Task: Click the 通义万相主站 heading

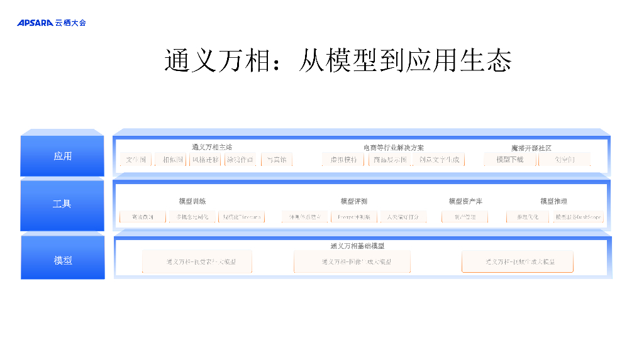Action: [212, 147]
